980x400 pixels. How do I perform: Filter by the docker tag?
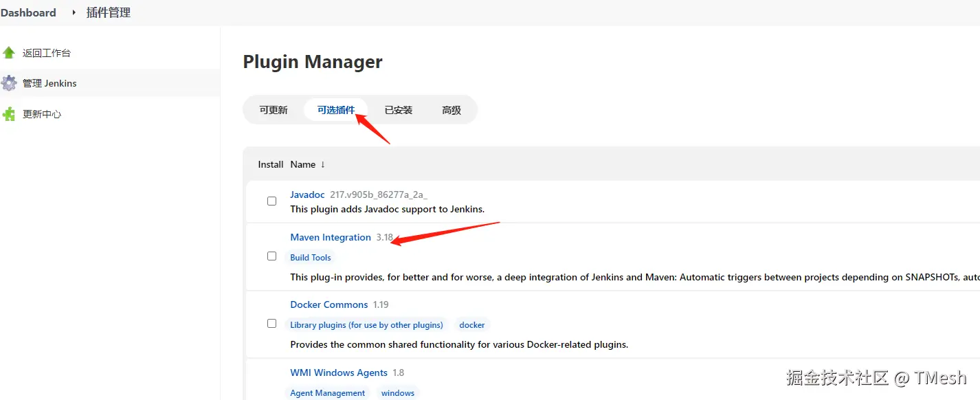(472, 325)
